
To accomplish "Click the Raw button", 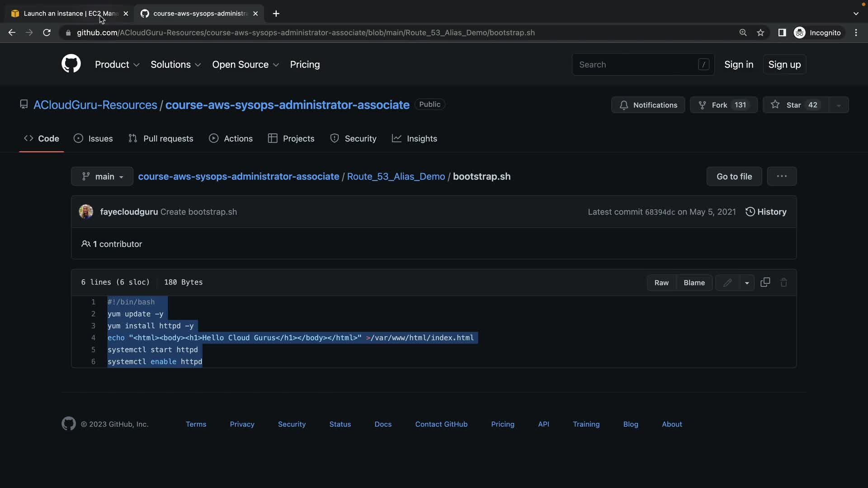I will click(x=661, y=283).
